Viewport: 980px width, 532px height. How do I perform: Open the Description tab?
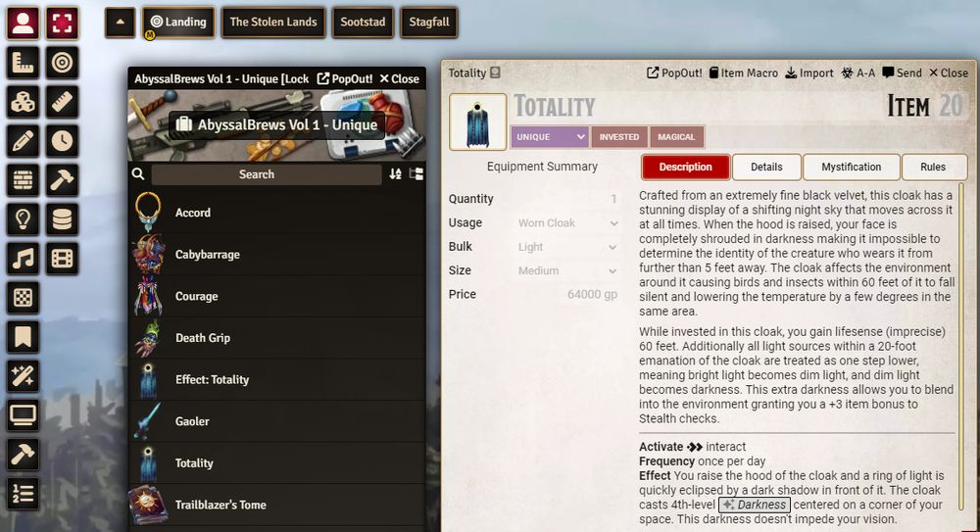pos(686,167)
